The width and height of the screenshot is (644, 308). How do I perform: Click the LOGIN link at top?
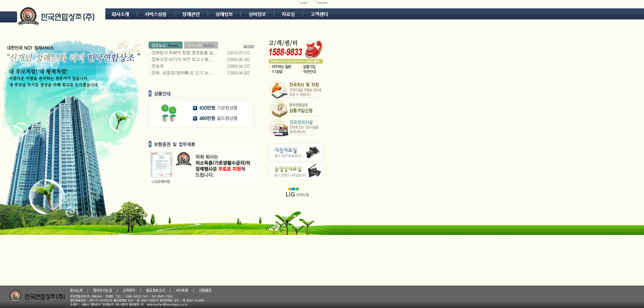[304, 3]
